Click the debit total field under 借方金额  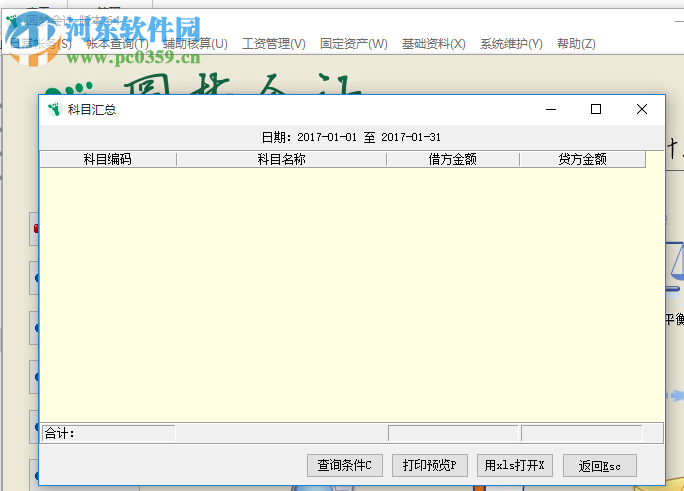coord(453,433)
